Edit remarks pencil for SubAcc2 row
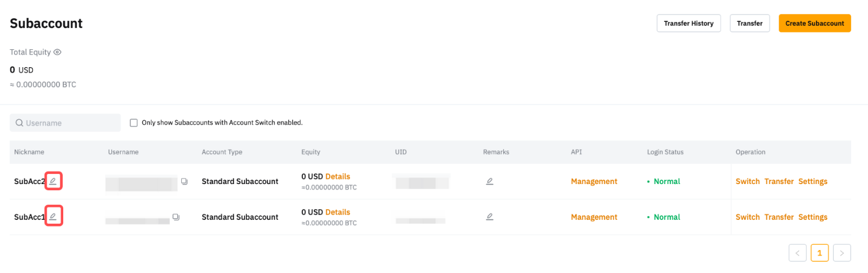Screen dimensions: 868x273 [x=490, y=181]
